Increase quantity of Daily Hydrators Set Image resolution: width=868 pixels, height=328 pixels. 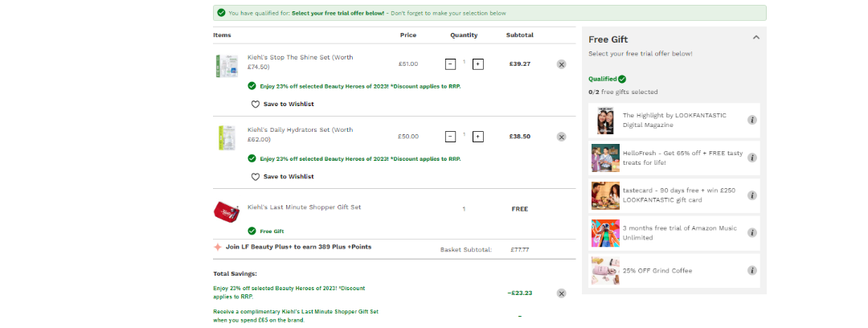tap(478, 137)
